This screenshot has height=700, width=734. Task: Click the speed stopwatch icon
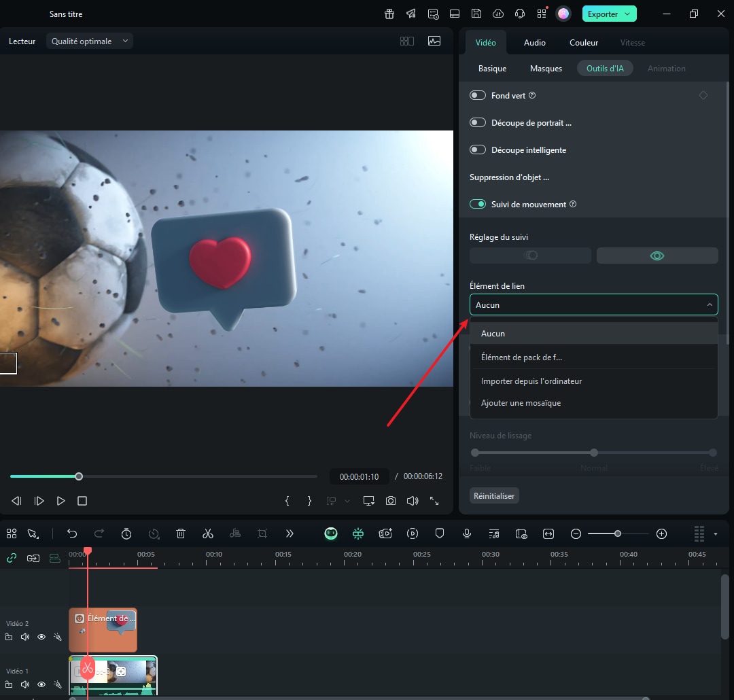pyautogui.click(x=126, y=533)
